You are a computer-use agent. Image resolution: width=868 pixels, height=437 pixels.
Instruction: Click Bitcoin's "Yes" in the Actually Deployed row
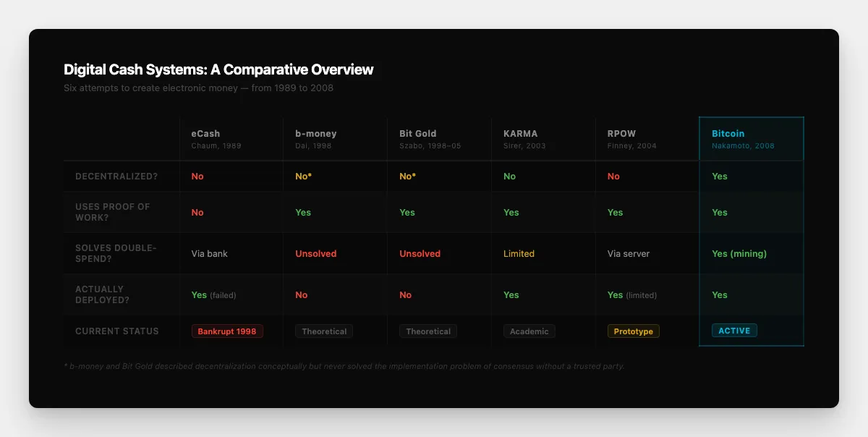720,295
